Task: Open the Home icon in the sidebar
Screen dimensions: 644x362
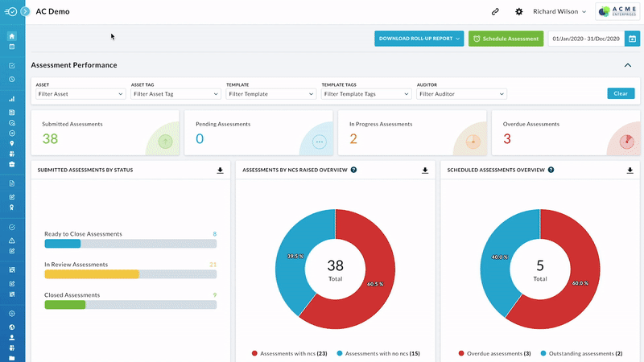Action: pos(12,36)
